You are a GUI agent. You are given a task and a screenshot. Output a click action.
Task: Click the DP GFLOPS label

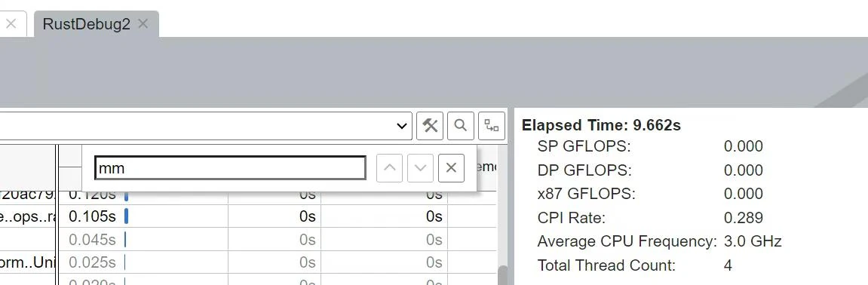tap(584, 170)
